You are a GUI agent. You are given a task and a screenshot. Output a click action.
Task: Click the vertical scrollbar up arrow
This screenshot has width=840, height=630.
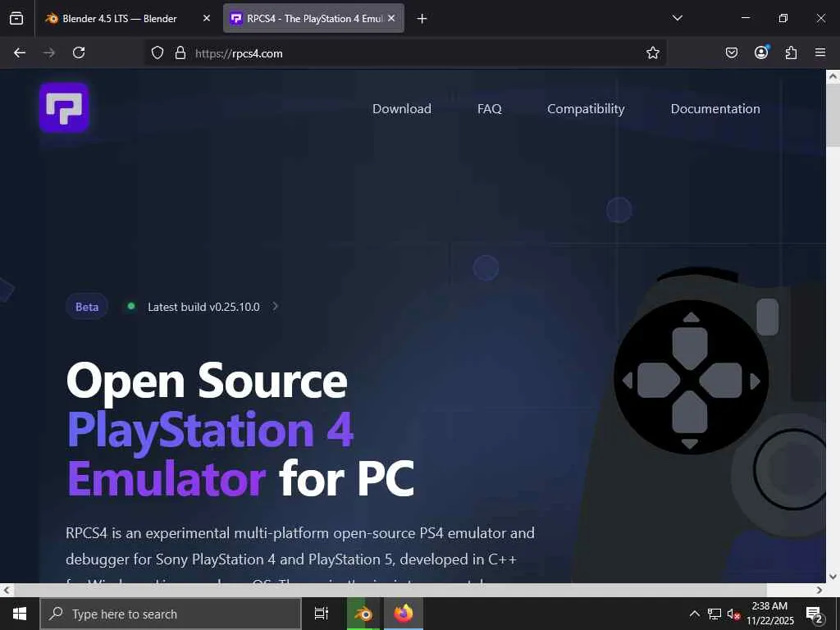833,77
